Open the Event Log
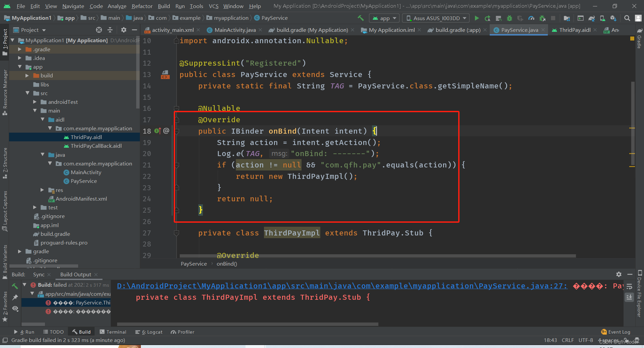The width and height of the screenshot is (644, 348). 618,332
